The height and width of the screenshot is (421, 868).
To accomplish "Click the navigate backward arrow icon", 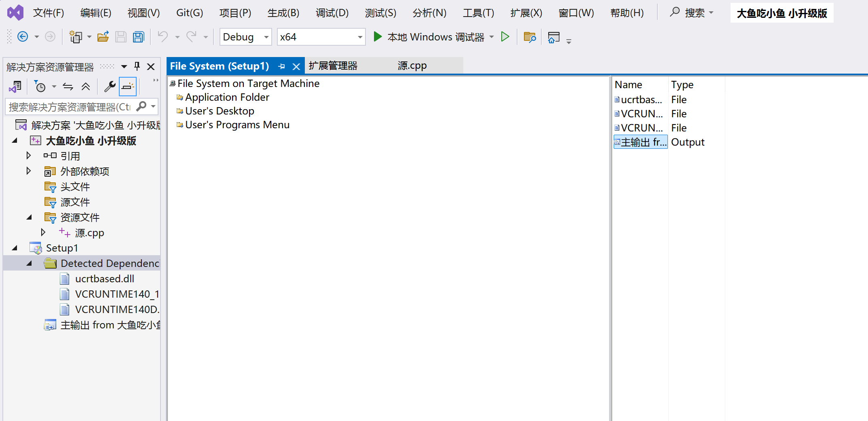I will click(x=23, y=37).
